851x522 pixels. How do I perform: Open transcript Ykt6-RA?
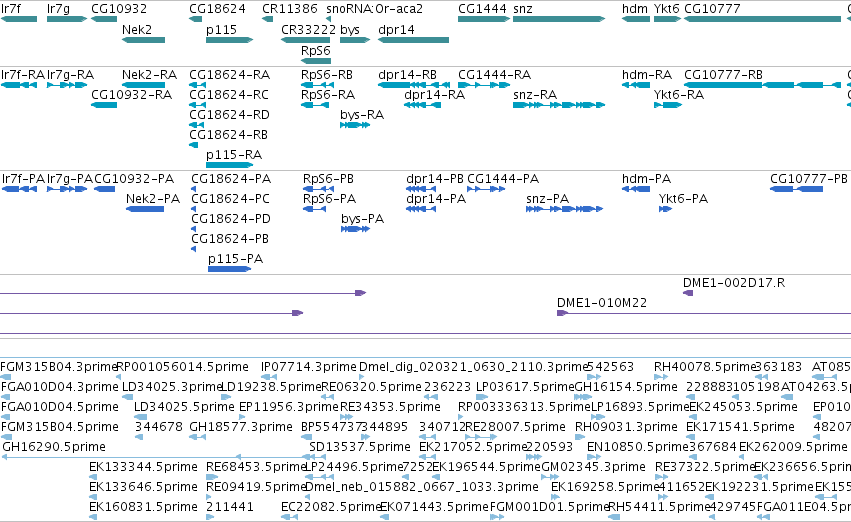(x=679, y=95)
